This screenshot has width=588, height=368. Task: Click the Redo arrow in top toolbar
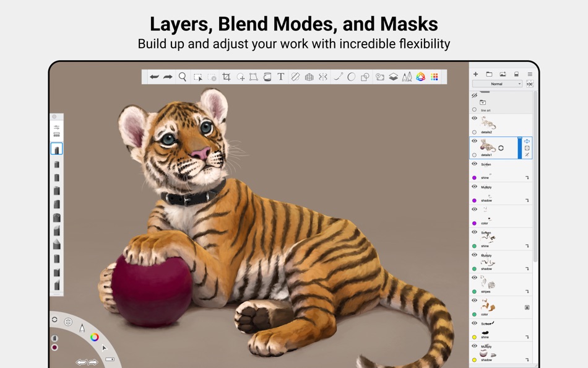[x=168, y=77]
